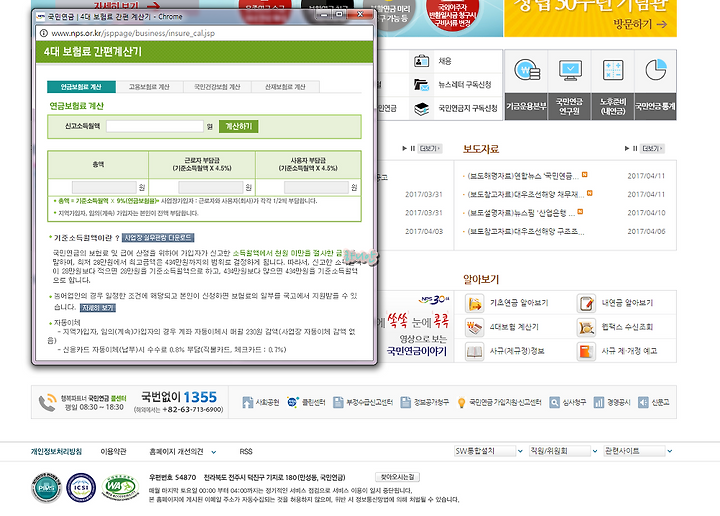This screenshot has height=516, width=720.
Task: Click the 심사청구 magnifier icon
Action: 555,403
